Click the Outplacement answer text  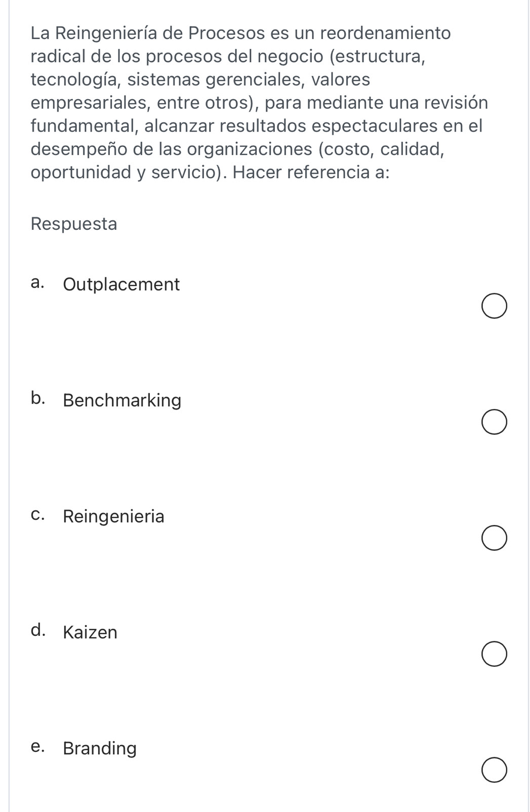[121, 285]
